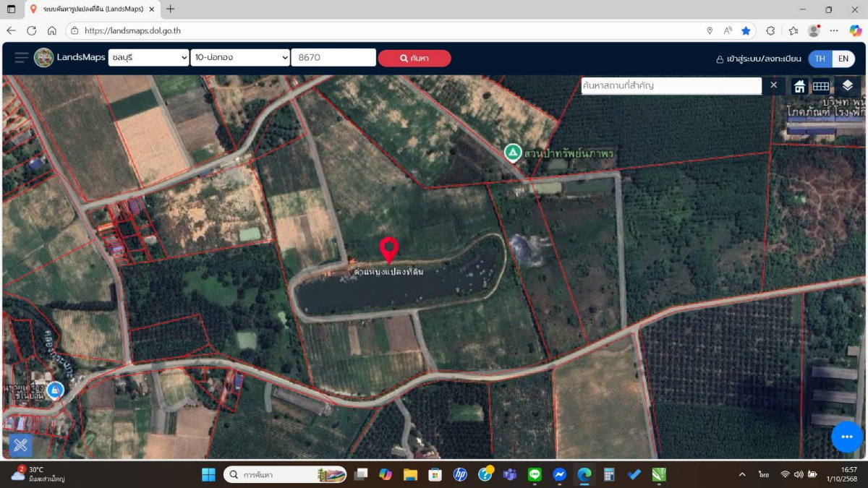Image resolution: width=868 pixels, height=488 pixels.
Task: Favorite this page with the star icon
Action: 746,30
